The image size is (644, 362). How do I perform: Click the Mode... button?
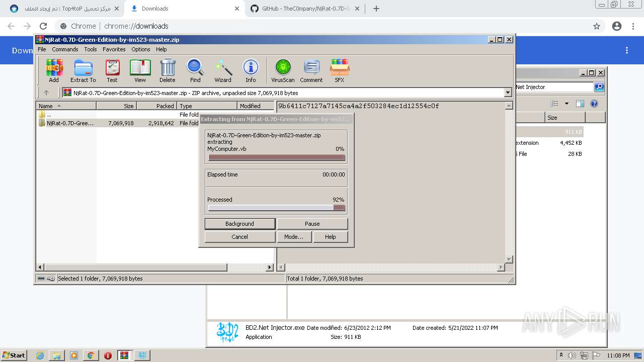294,237
